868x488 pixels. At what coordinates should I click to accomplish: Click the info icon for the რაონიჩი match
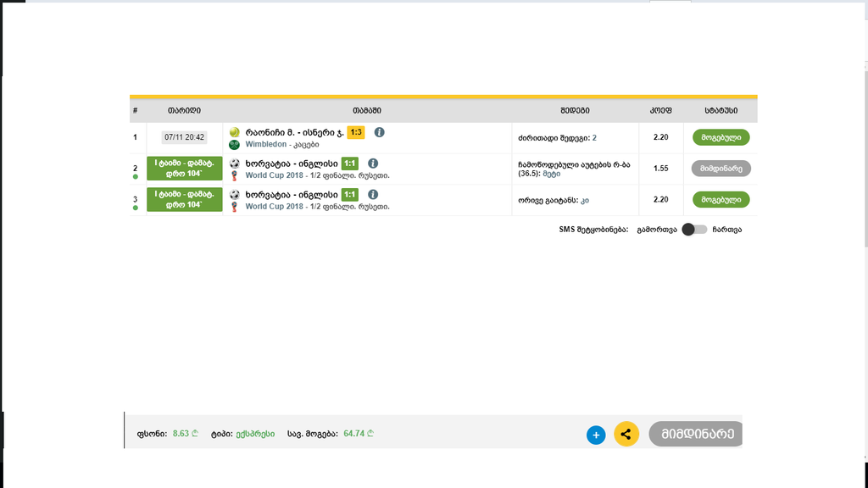point(379,132)
